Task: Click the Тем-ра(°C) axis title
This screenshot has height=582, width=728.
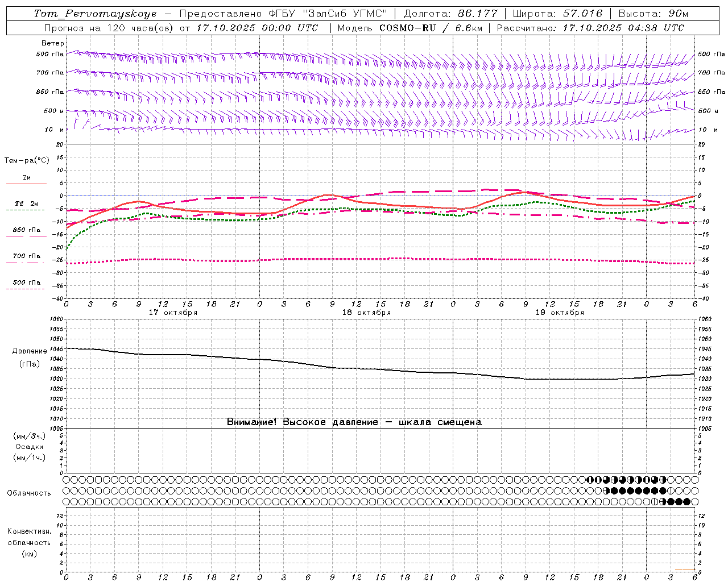Action: coord(27,160)
